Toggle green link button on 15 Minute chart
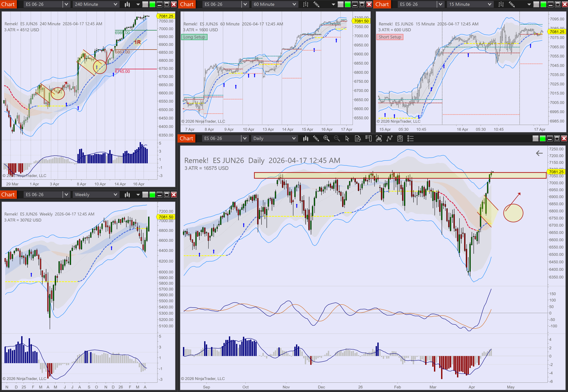Viewport: 568px width, 392px height. point(543,4)
